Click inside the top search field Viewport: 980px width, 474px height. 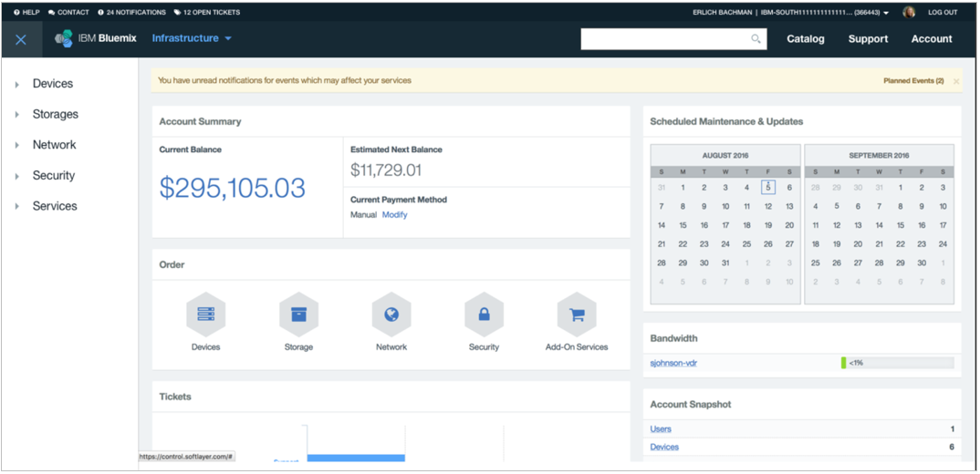[666, 39]
